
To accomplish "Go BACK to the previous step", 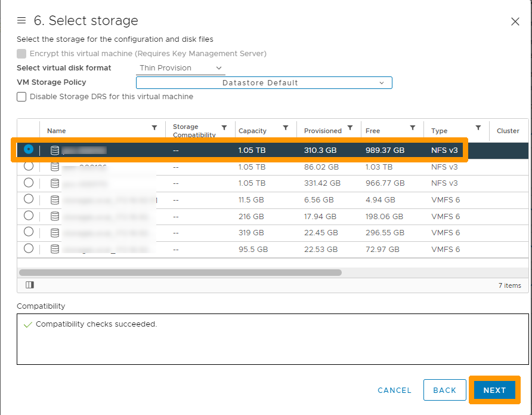I will (x=444, y=390).
